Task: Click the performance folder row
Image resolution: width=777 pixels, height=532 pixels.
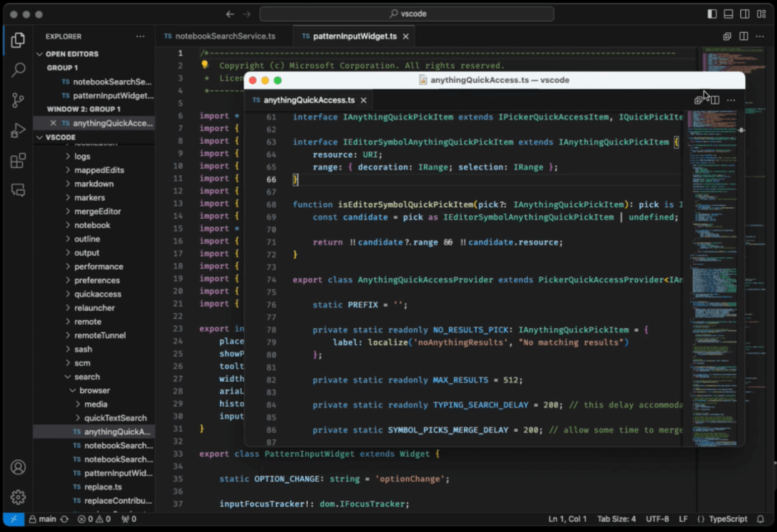Action: (94, 267)
